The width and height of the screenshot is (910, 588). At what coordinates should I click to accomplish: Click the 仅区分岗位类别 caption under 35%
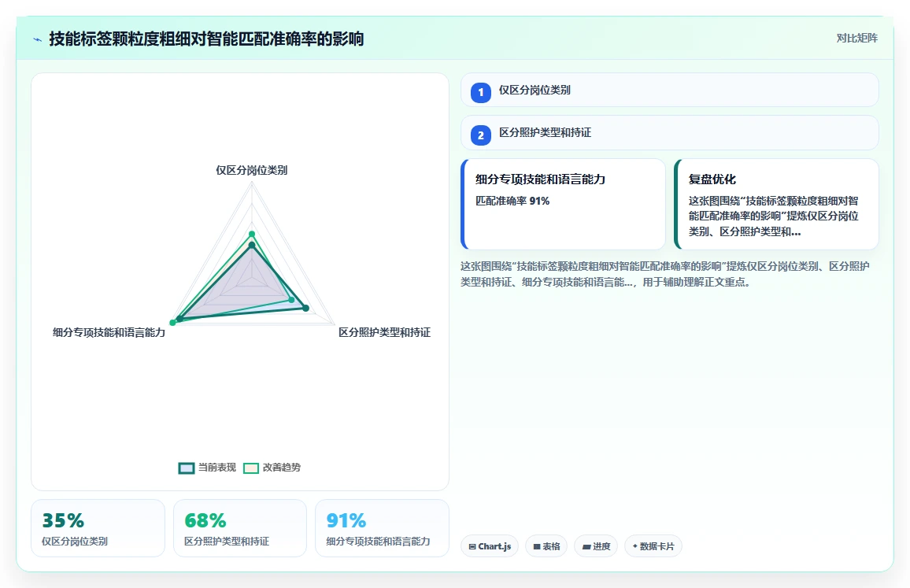coord(74,541)
